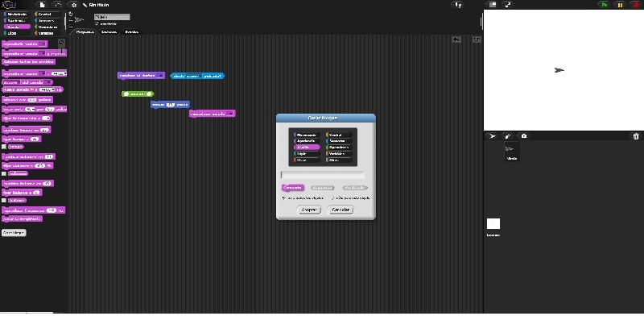Open the sound dropdown in the sound attribute block
Image resolution: width=644 pixels, height=316 pixels.
pos(49,82)
